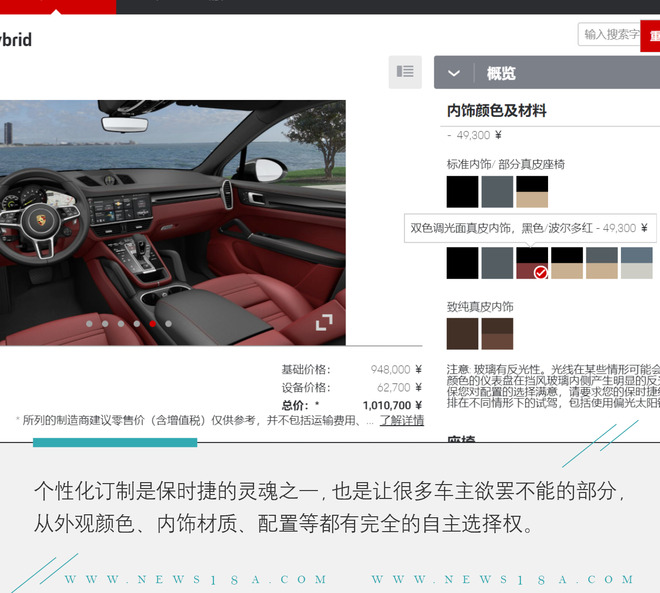The height and width of the screenshot is (593, 660).
Task: Choose dark brown 致纯真皮内饰 swatch
Action: point(462,334)
